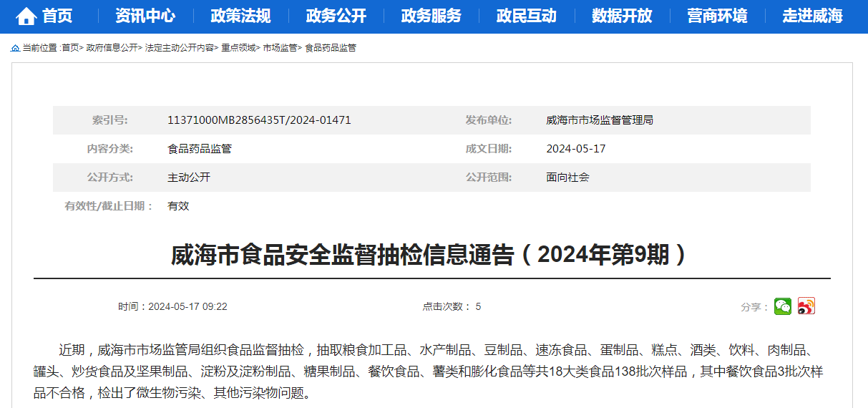The height and width of the screenshot is (408, 868).
Task: Visit the 走进威海 section
Action: pos(812,16)
